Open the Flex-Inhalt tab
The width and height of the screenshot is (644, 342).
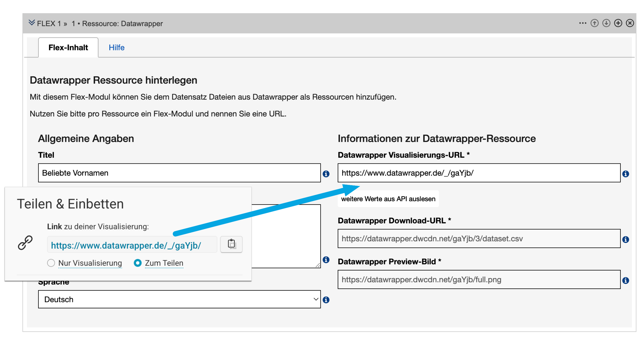tap(68, 47)
